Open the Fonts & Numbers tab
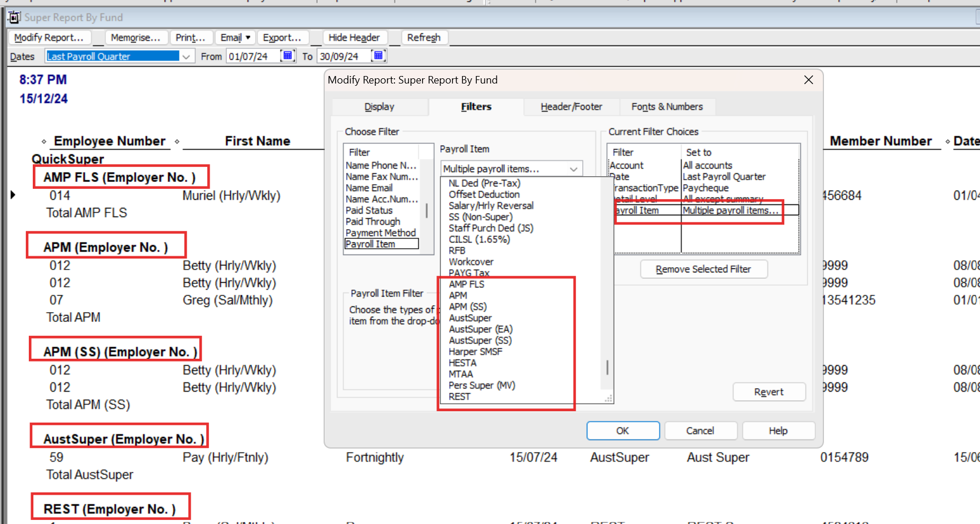 click(x=667, y=107)
